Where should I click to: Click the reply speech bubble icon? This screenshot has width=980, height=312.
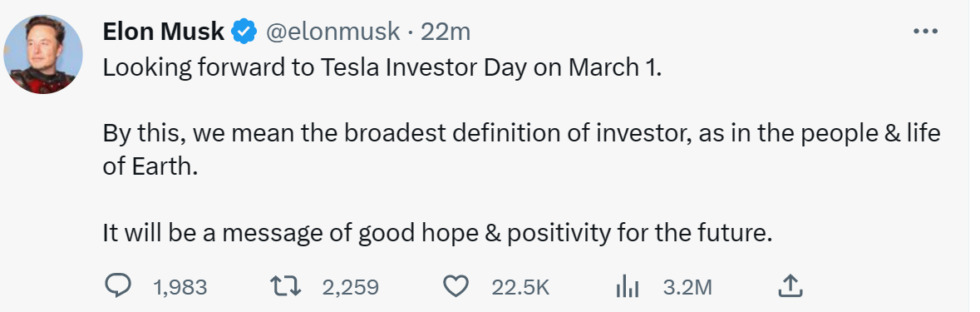[x=117, y=286]
